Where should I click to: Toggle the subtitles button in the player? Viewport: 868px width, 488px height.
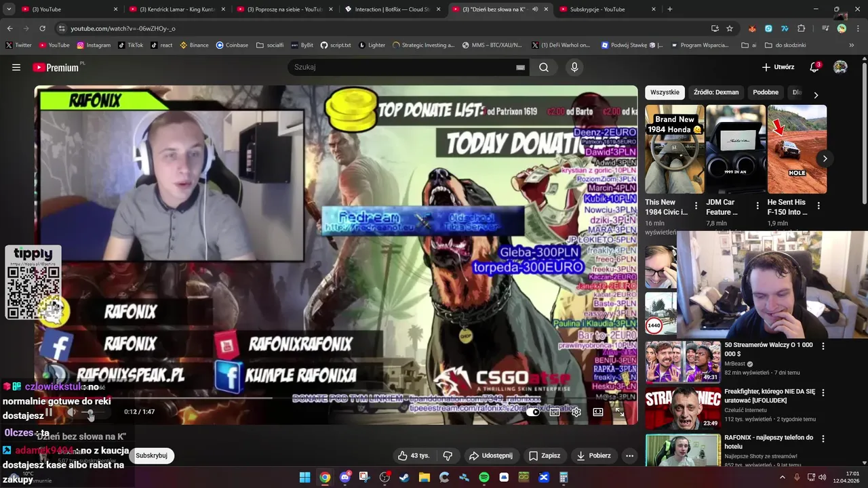[x=555, y=411]
